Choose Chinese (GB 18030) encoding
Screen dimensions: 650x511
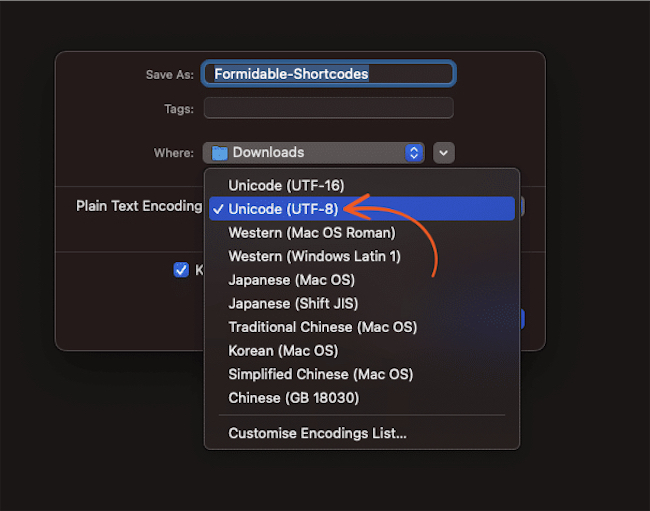[x=361, y=398]
